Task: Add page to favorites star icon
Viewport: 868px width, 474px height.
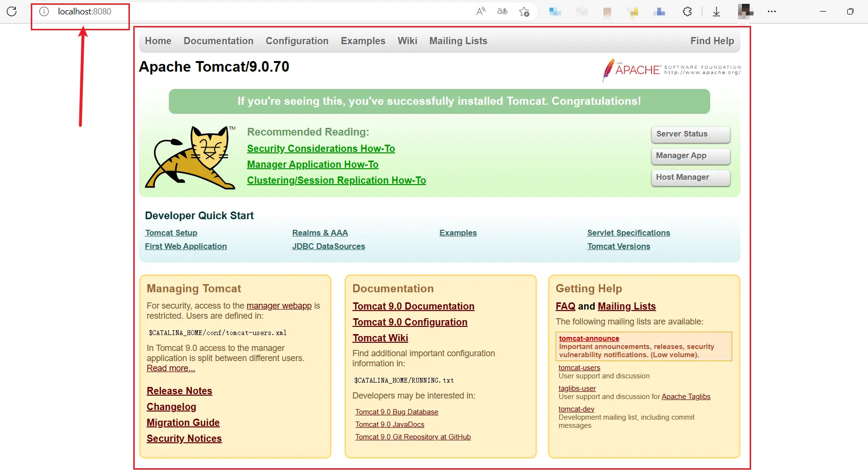Action: pyautogui.click(x=524, y=12)
